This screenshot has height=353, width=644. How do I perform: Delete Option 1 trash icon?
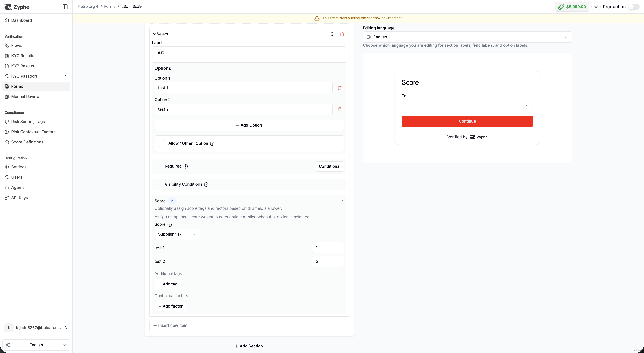coord(339,88)
